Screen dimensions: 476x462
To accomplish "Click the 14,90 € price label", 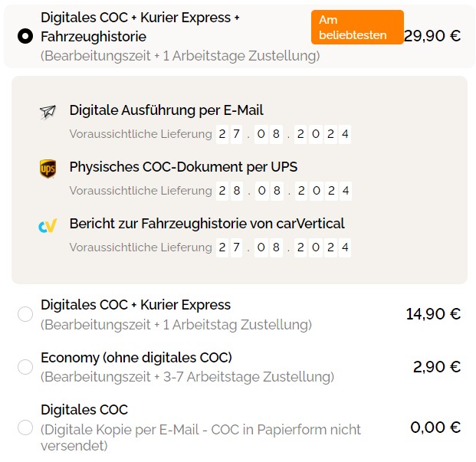I will [433, 313].
